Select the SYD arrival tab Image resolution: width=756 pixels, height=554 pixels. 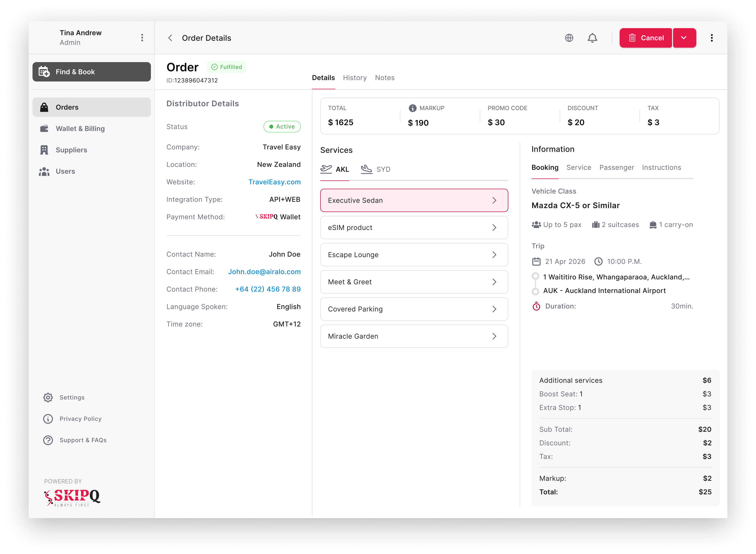(376, 169)
